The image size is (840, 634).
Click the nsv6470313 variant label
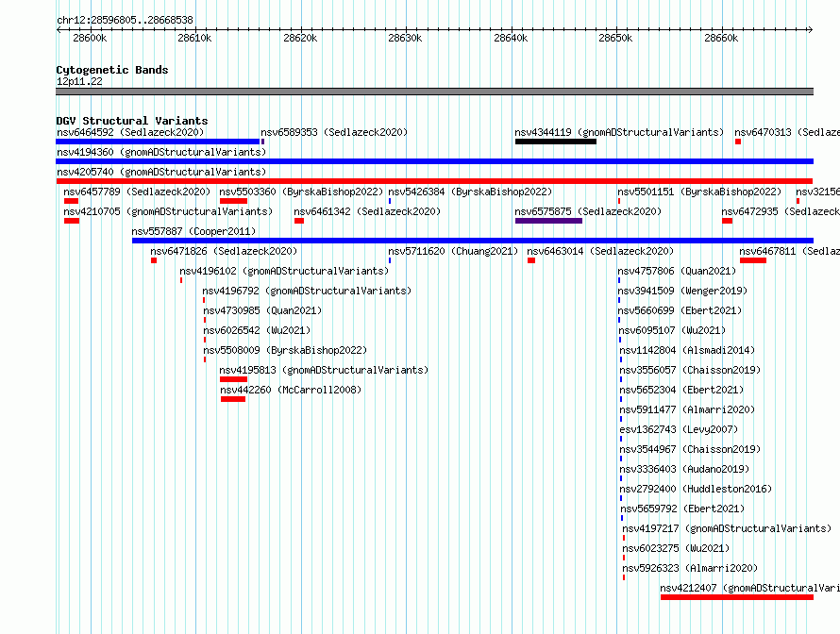(787, 132)
